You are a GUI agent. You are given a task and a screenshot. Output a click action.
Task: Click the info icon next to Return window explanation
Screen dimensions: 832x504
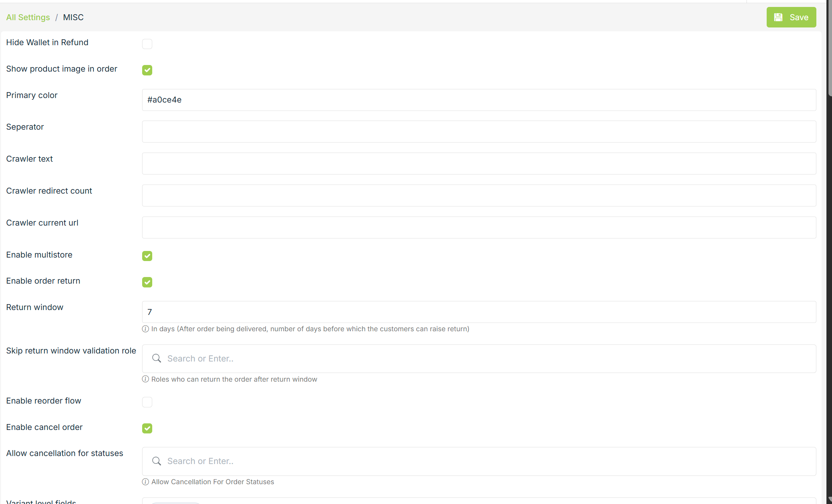pos(145,329)
